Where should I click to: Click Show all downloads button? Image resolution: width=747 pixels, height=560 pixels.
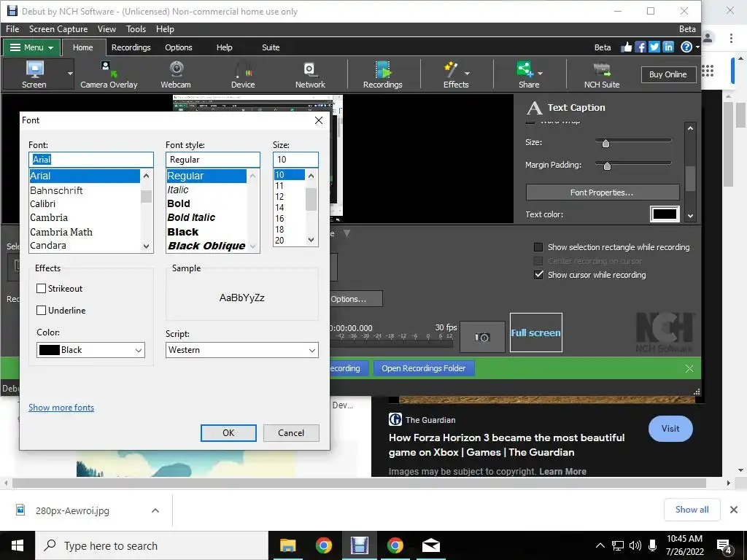(692, 510)
